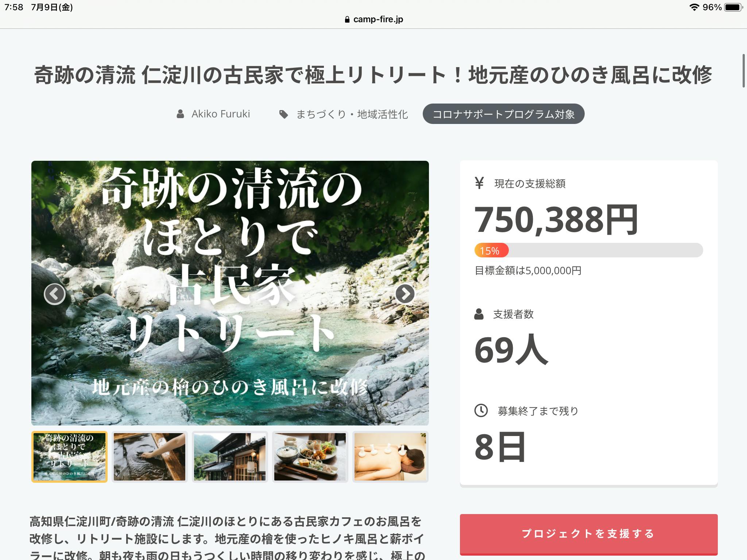
Task: Open the まちづくり・地域活性化 category link
Action: [352, 114]
